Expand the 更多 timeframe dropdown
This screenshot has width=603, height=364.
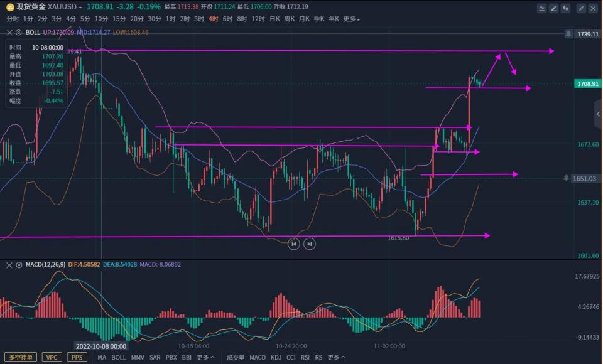coord(352,19)
